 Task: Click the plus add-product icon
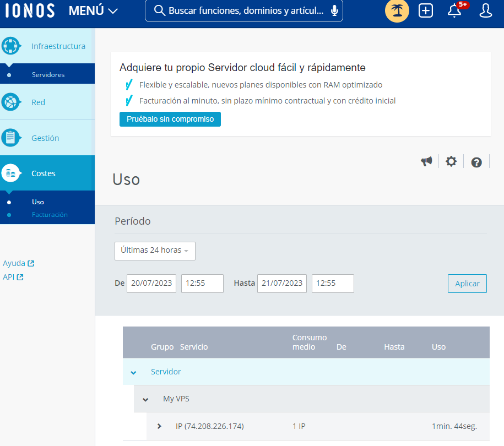point(426,10)
